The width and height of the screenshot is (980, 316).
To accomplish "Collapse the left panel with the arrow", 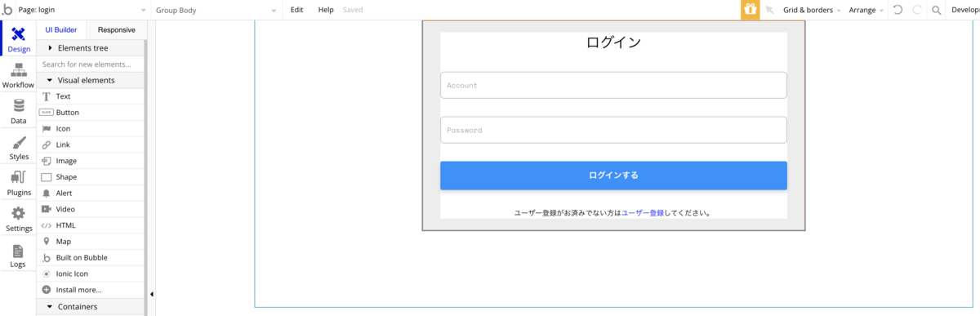I will pyautogui.click(x=151, y=294).
